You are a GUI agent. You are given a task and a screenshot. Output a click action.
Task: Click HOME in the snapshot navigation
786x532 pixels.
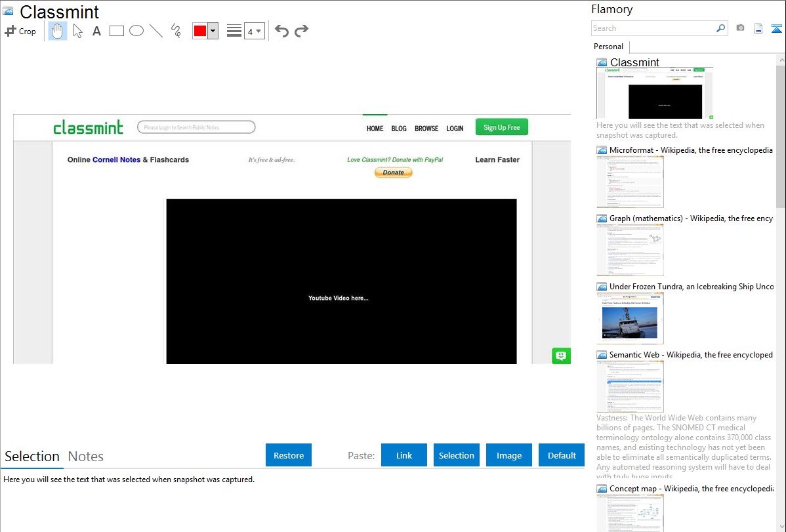coord(375,129)
